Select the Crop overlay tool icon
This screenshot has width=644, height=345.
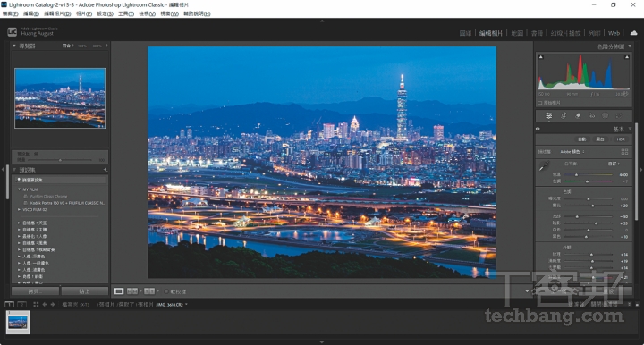pos(563,116)
